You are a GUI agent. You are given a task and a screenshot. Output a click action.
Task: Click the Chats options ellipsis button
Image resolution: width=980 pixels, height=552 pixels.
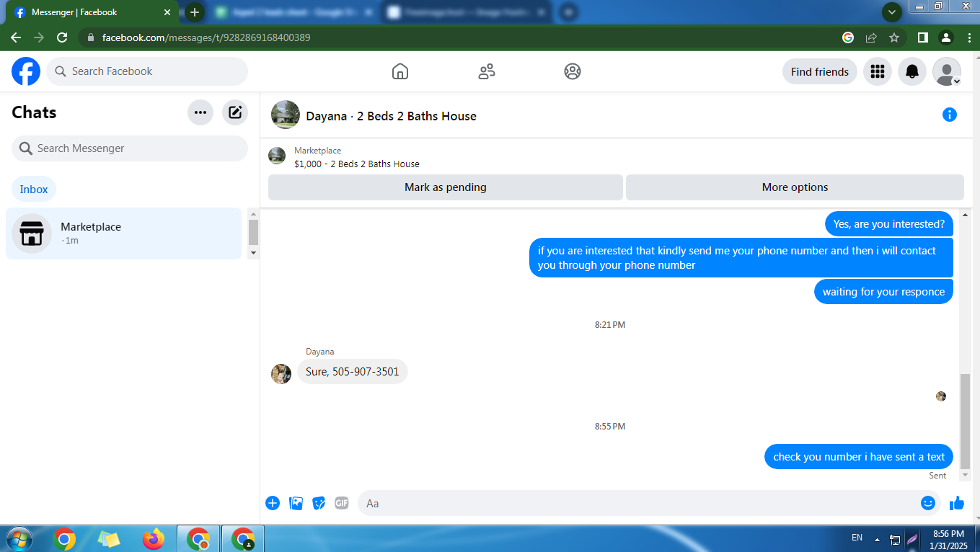200,112
